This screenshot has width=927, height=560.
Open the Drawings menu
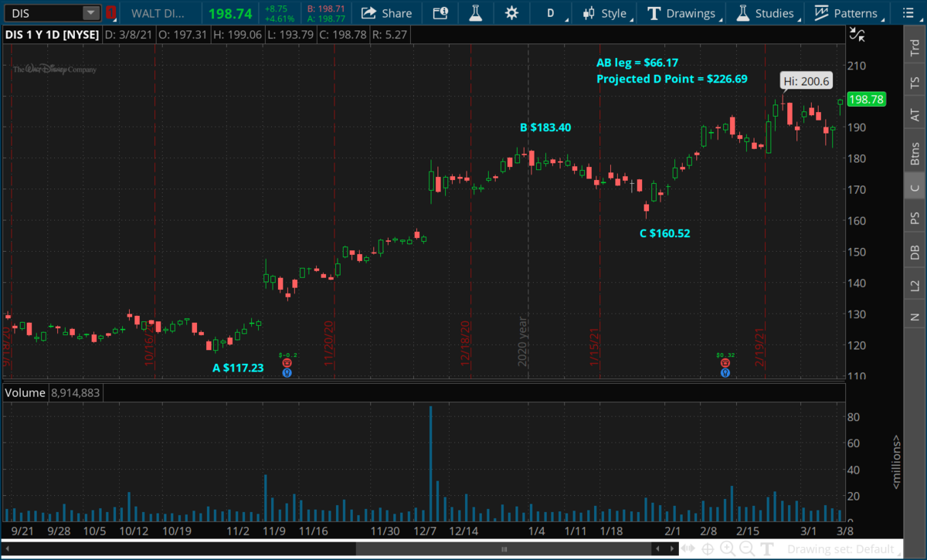tap(683, 13)
